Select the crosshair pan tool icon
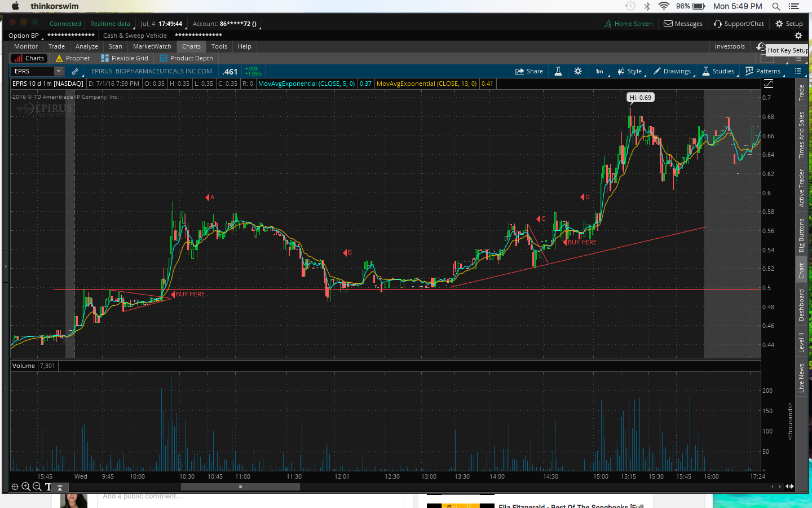This screenshot has height=508, width=812. [15, 487]
